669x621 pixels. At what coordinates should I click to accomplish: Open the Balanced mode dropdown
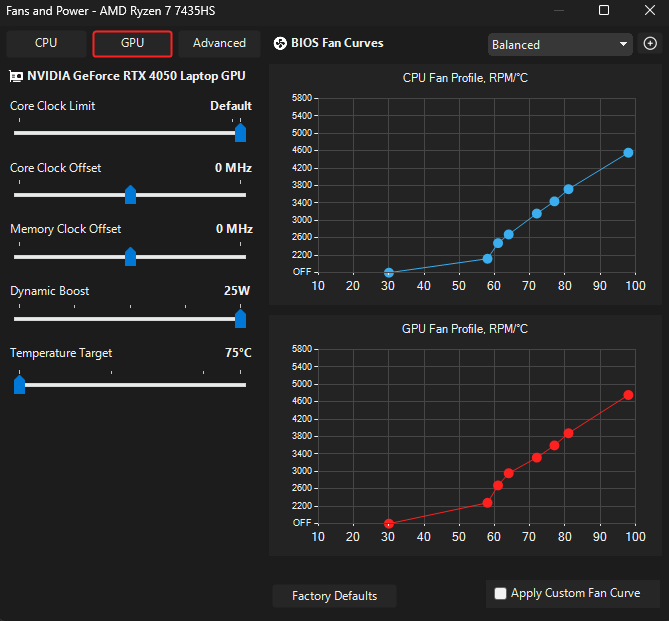560,44
